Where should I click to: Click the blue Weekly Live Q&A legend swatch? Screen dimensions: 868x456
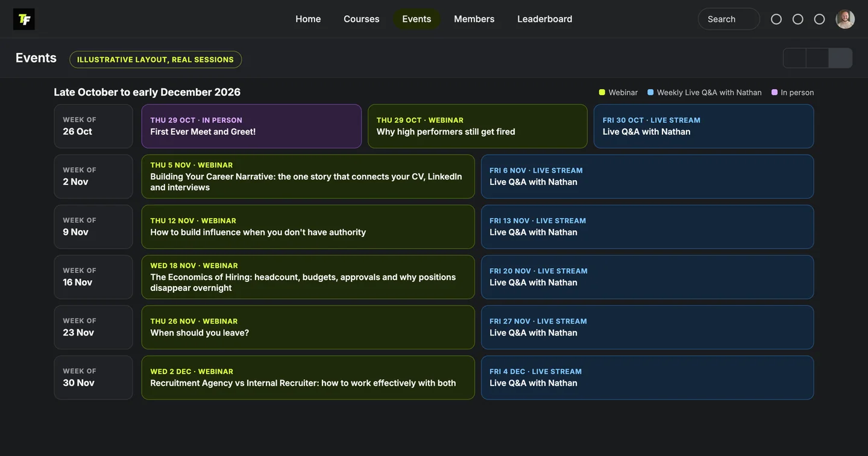[x=650, y=92]
